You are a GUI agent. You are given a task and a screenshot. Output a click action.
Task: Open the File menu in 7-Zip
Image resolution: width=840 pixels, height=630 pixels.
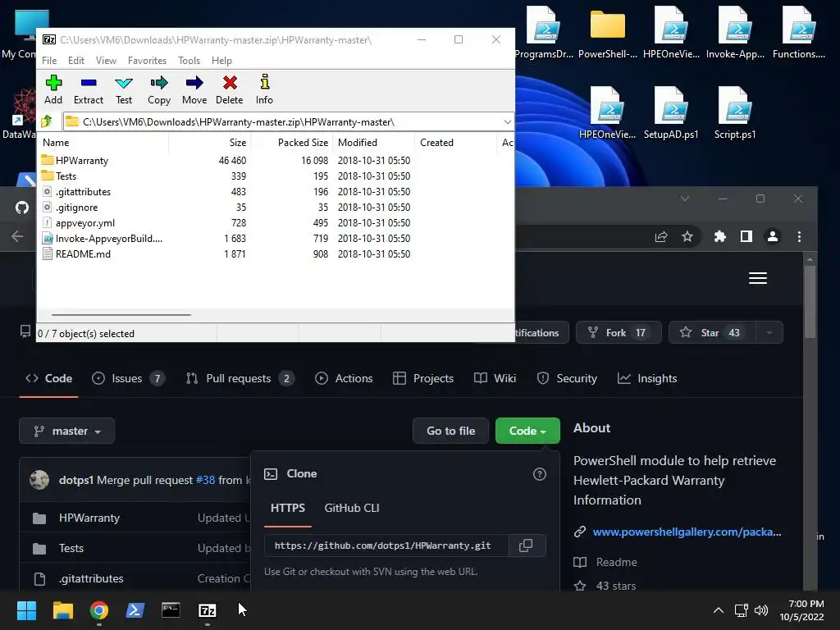[49, 61]
